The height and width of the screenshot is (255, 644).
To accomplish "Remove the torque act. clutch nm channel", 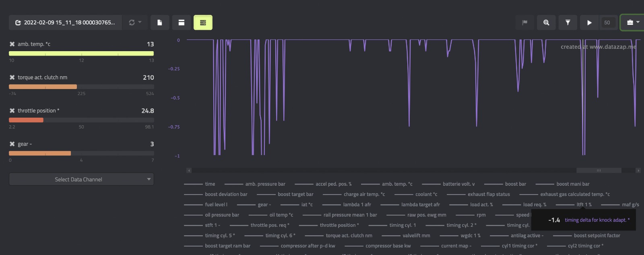I will pos(12,77).
